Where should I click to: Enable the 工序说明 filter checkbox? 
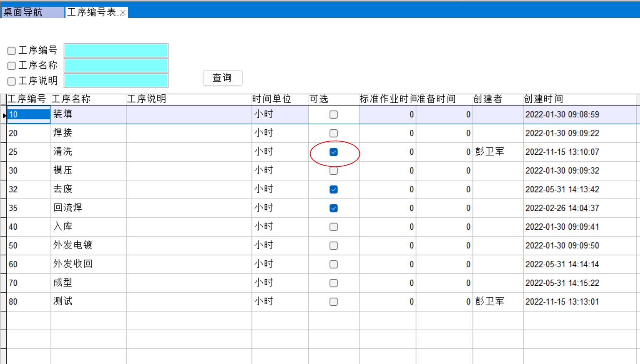(12, 81)
